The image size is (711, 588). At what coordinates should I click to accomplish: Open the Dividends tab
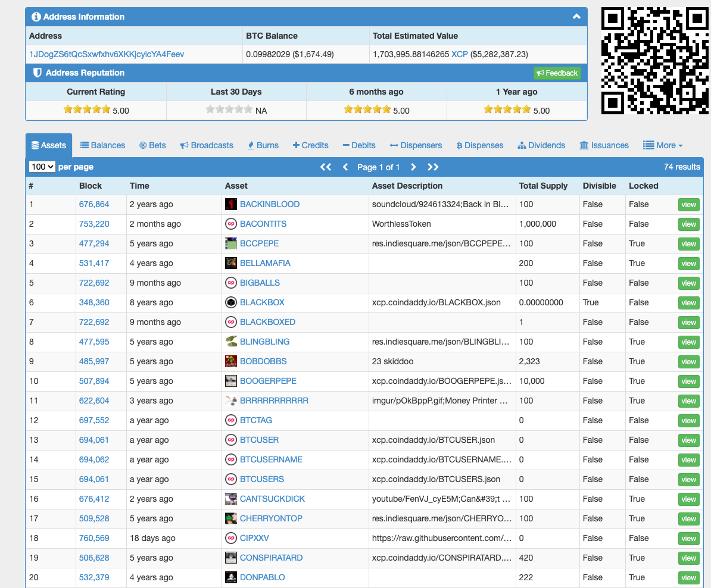tap(541, 146)
